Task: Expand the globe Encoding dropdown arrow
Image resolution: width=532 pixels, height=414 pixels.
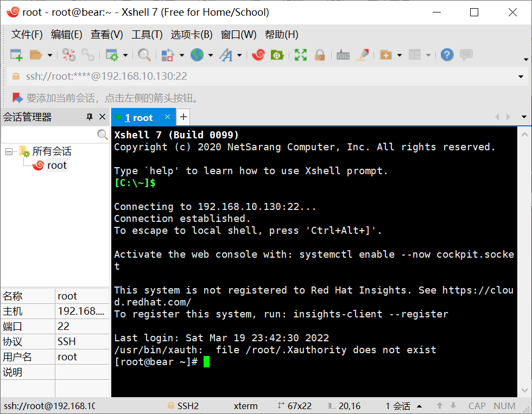Action: pyautogui.click(x=211, y=55)
